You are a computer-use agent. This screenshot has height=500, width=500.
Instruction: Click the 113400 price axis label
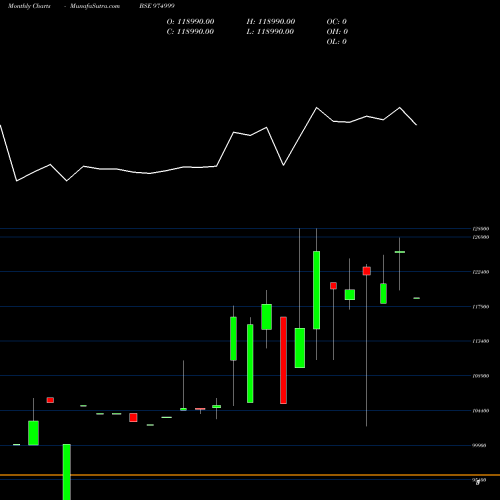[x=481, y=341]
